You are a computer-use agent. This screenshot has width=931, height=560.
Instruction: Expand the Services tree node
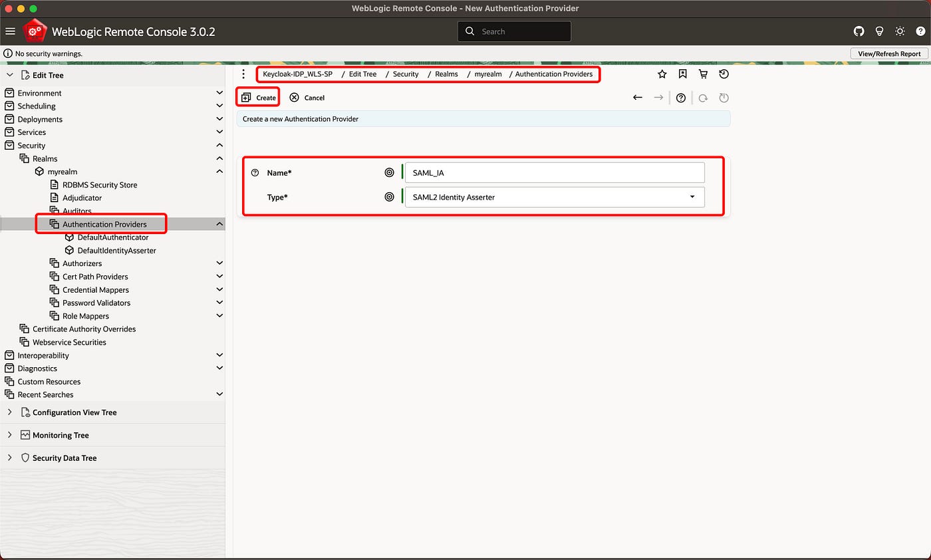pyautogui.click(x=219, y=132)
